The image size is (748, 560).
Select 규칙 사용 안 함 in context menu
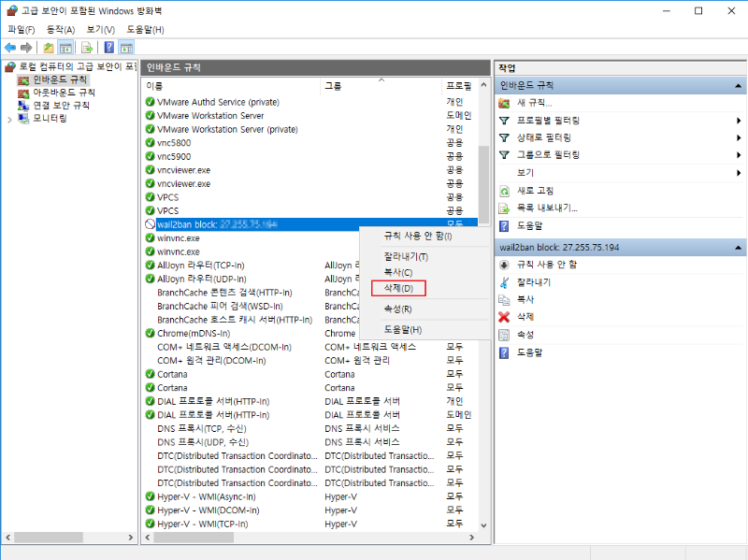tap(418, 236)
